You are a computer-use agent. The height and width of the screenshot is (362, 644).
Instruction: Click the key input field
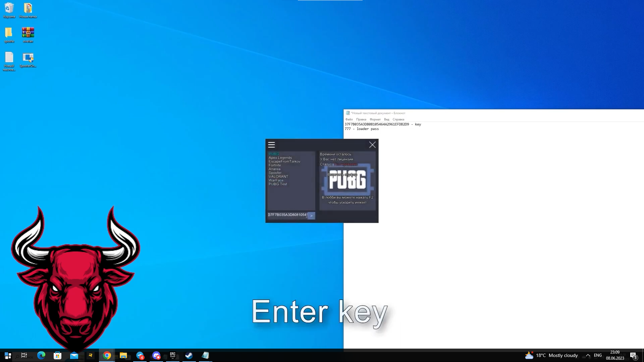287,215
